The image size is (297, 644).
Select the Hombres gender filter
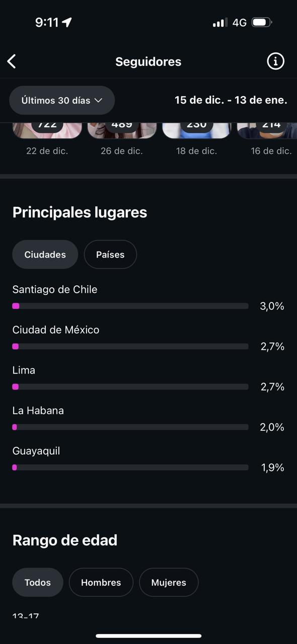(101, 582)
